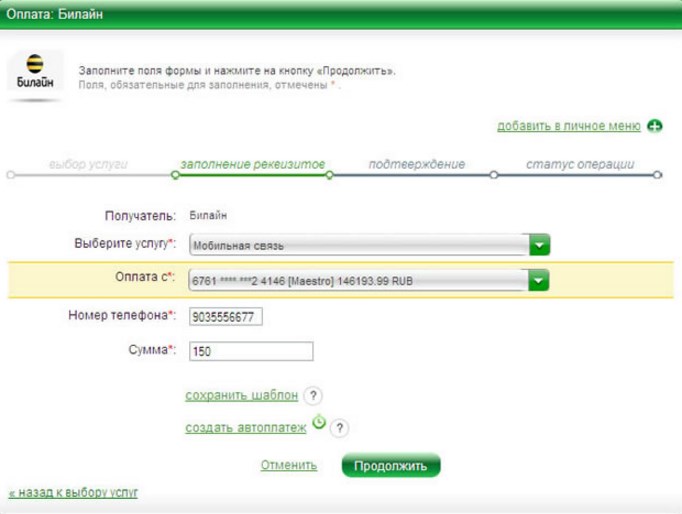Select the заполнение реквизитов step
Viewport: 682px width, 514px height.
(x=252, y=163)
